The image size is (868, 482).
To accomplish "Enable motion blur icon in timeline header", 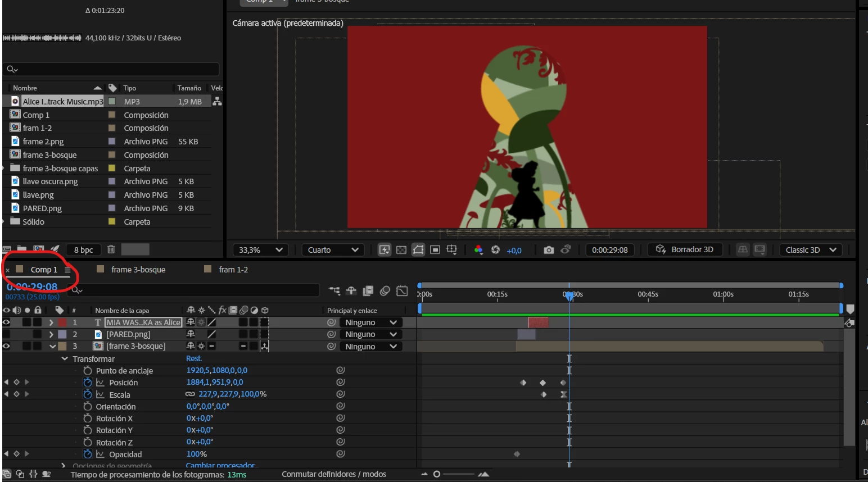I will [x=385, y=290].
